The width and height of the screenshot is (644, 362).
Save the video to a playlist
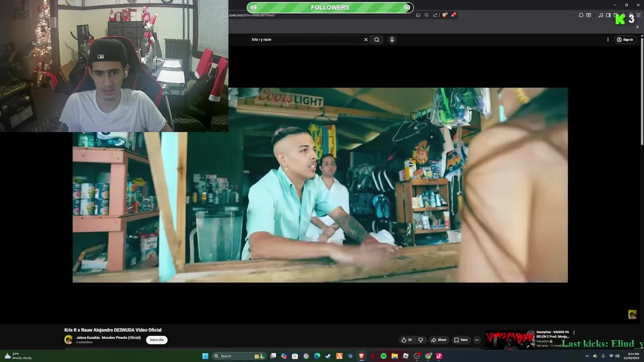[x=461, y=340]
